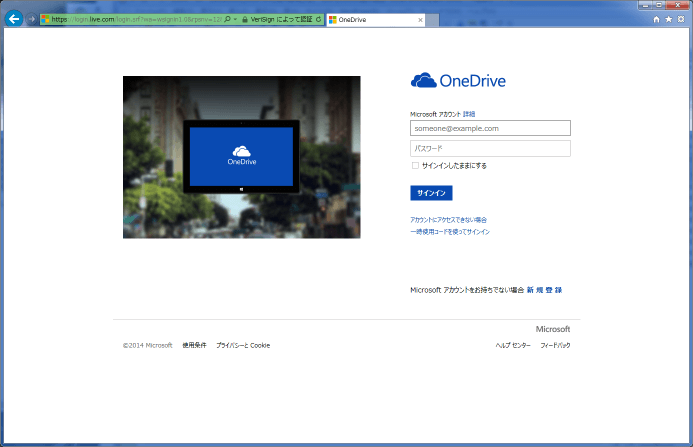Click the browser Back arrow button
Viewport: 693px width, 447px height.
pyautogui.click(x=14, y=19)
